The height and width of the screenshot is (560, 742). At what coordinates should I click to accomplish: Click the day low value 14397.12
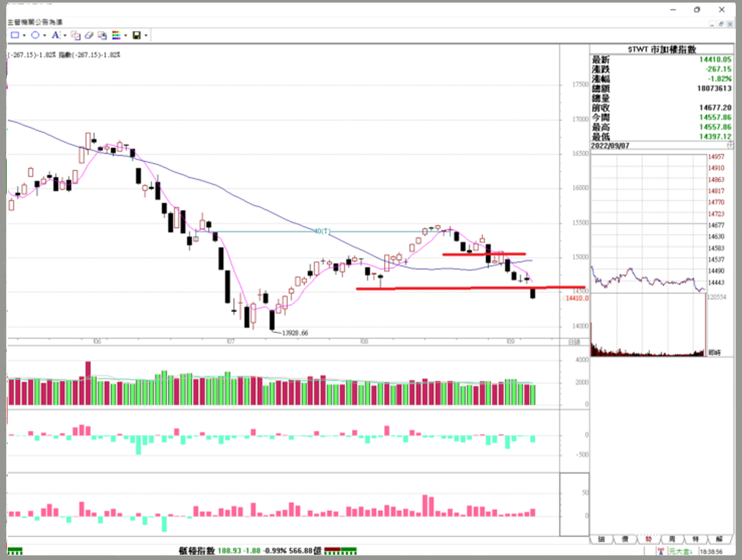tap(715, 137)
